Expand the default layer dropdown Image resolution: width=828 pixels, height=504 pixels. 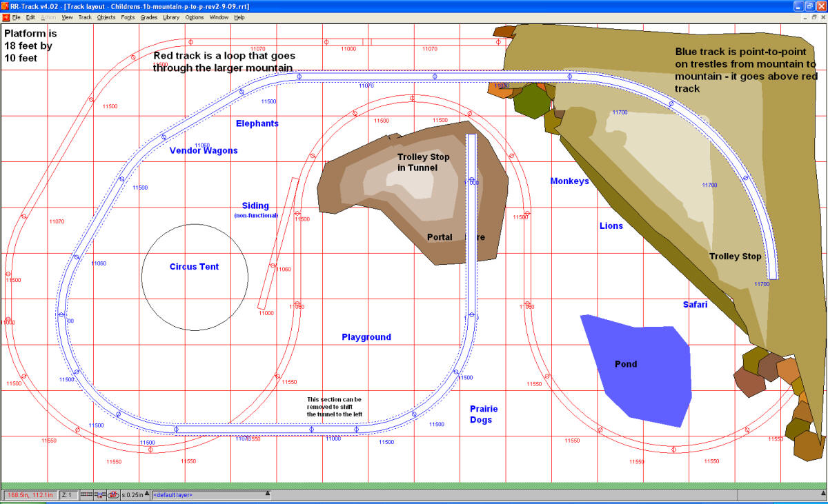coord(268,494)
